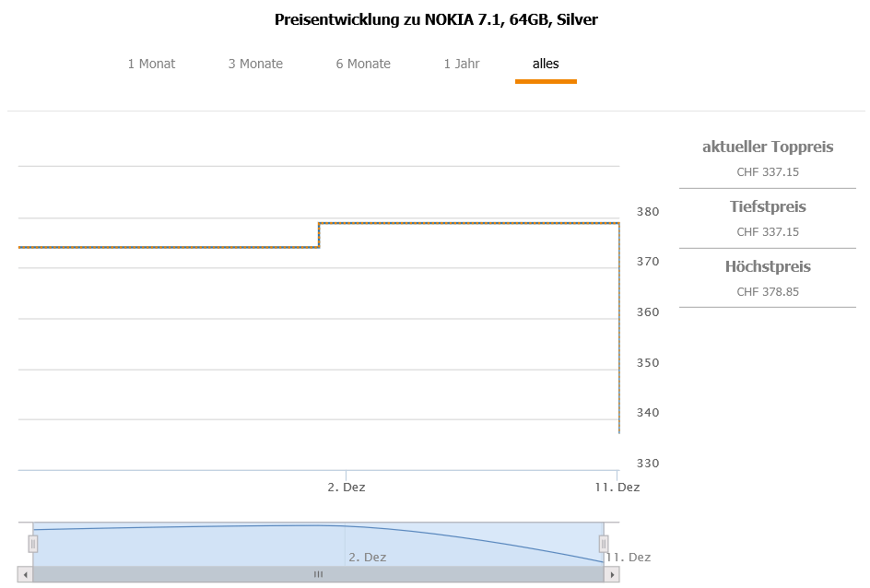Image resolution: width=870 pixels, height=588 pixels.
Task: Click the 2. Dez label on chart axis
Action: [x=347, y=487]
